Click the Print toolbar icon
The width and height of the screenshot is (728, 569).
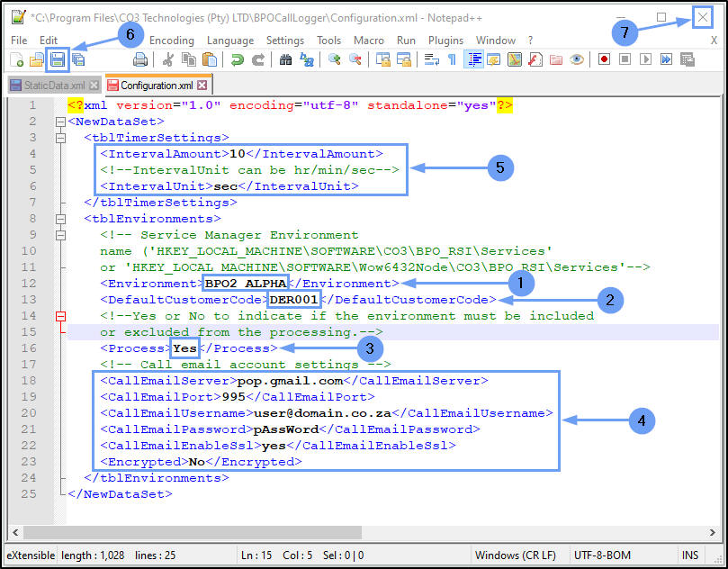point(140,59)
